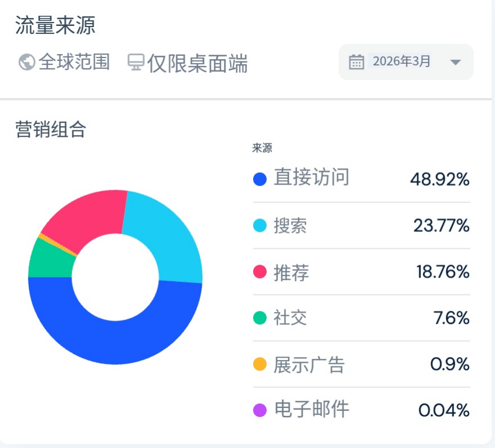
Task: Select the 直接访问 legend label
Action: (x=311, y=177)
